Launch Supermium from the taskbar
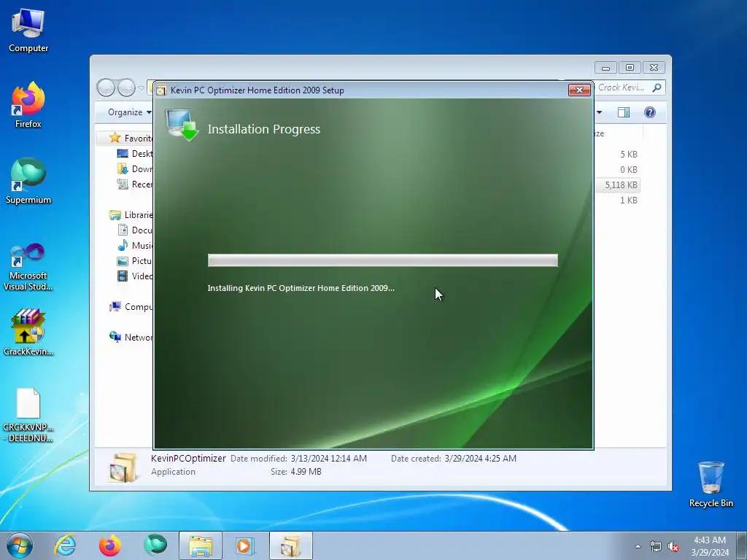 155,545
